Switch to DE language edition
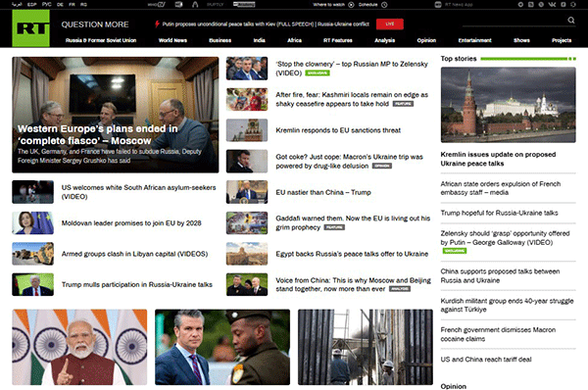This screenshot has height=390, width=588. [60, 5]
